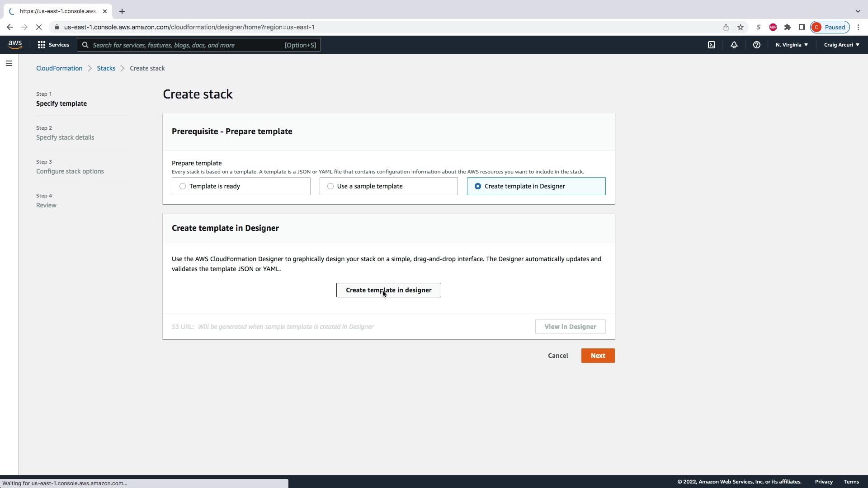
Task: Open the notifications bell
Action: pyautogui.click(x=734, y=45)
